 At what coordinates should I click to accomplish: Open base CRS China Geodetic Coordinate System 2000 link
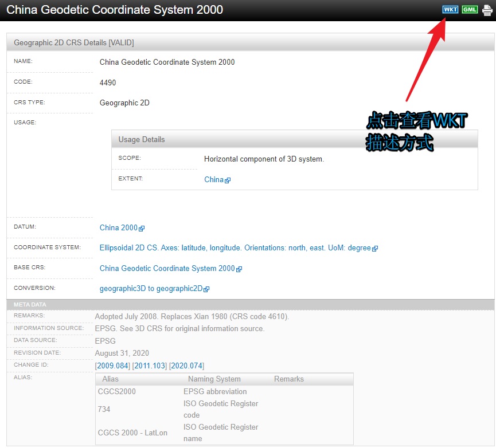click(x=167, y=268)
